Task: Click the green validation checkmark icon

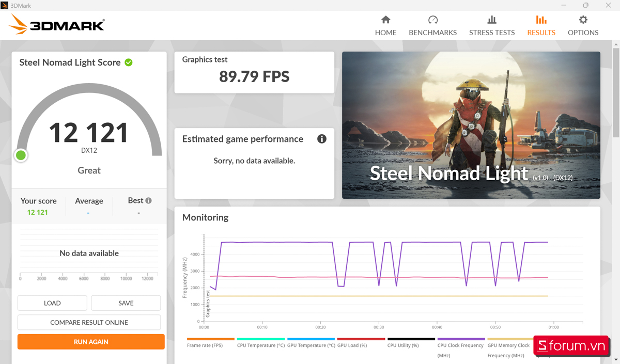Action: [129, 62]
